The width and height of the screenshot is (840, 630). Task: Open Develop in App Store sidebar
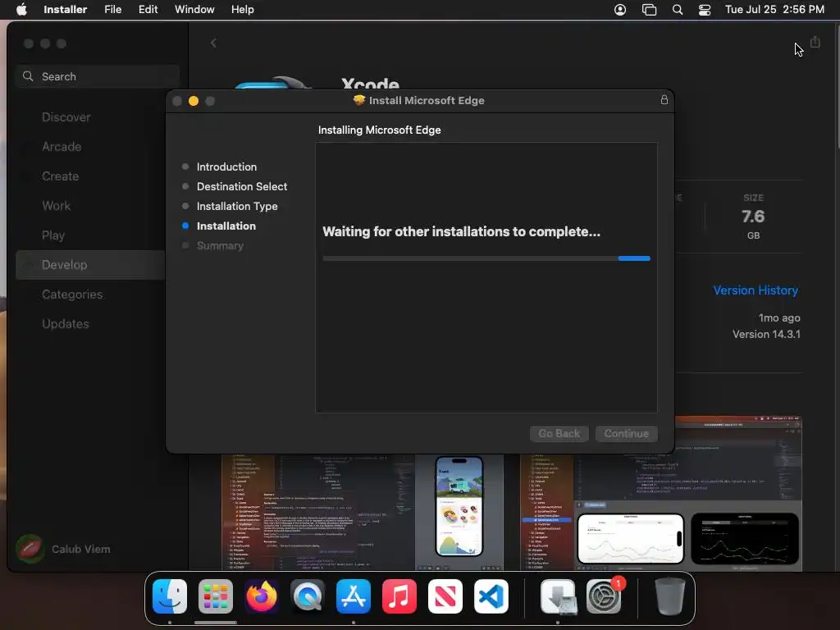[x=90, y=265]
